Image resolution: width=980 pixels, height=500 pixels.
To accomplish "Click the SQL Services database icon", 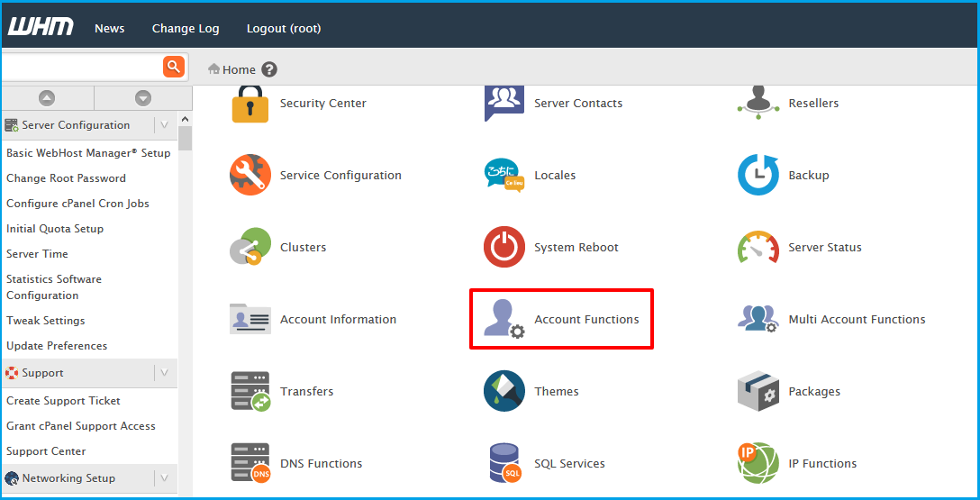I will click(x=504, y=463).
